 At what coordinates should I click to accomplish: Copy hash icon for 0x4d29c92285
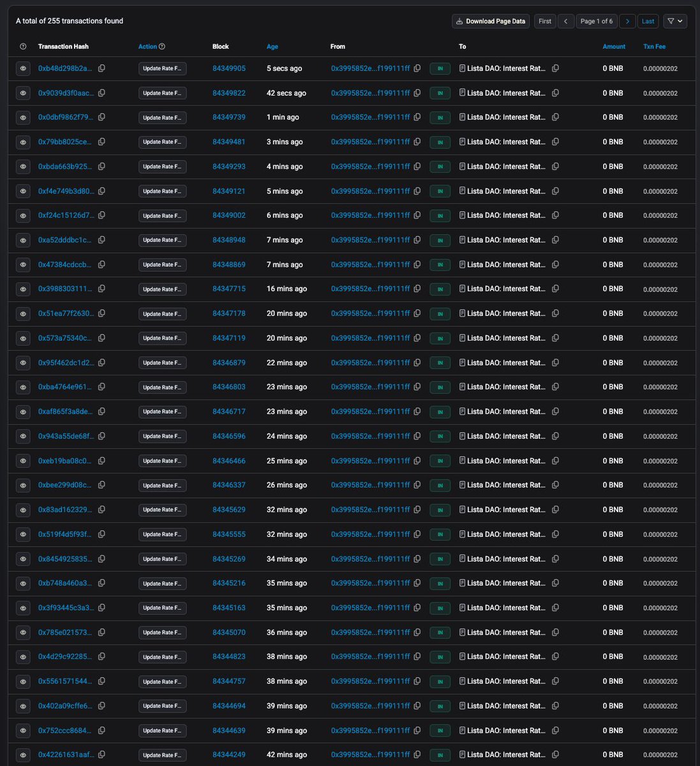(101, 656)
